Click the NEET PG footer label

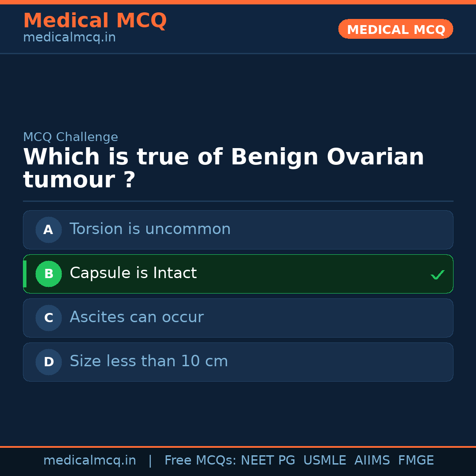coord(268,460)
